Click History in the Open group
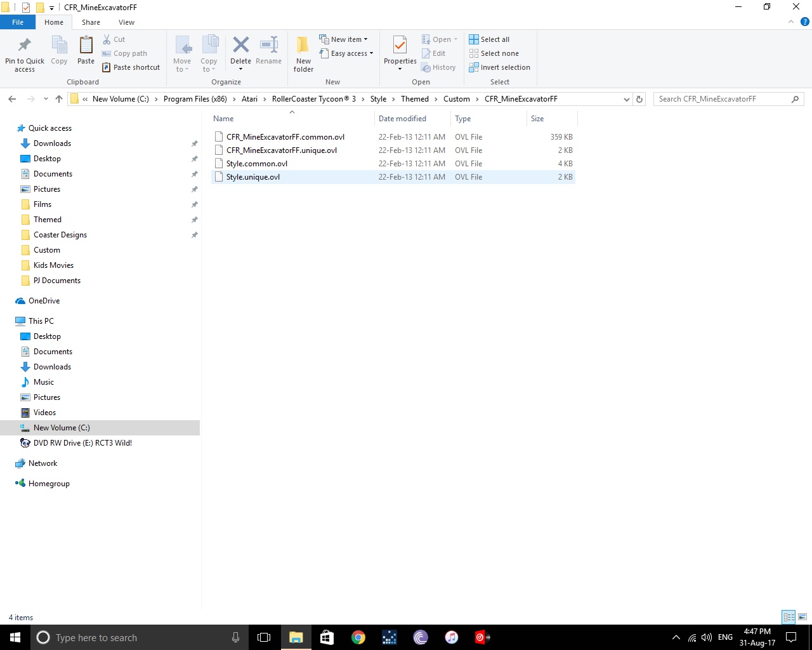 (438, 67)
